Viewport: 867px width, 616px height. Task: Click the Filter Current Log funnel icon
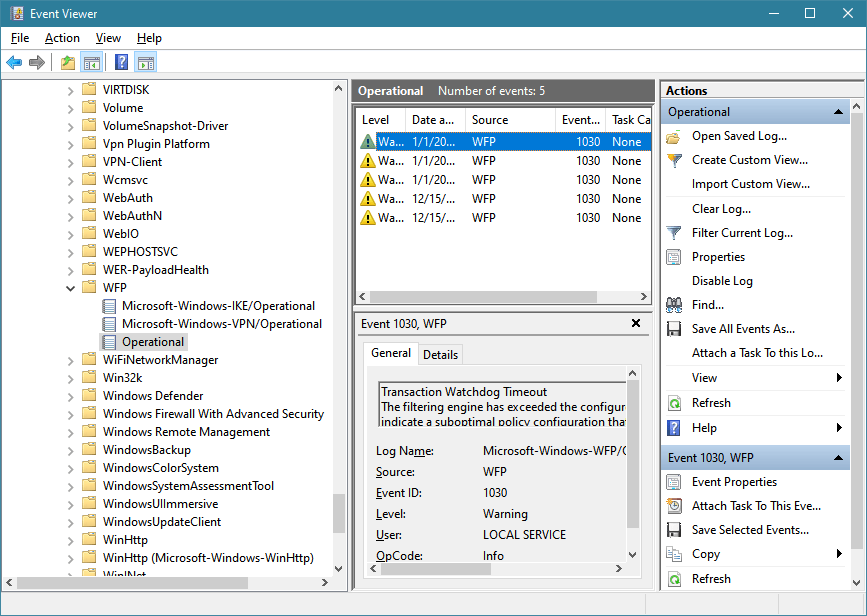click(674, 233)
